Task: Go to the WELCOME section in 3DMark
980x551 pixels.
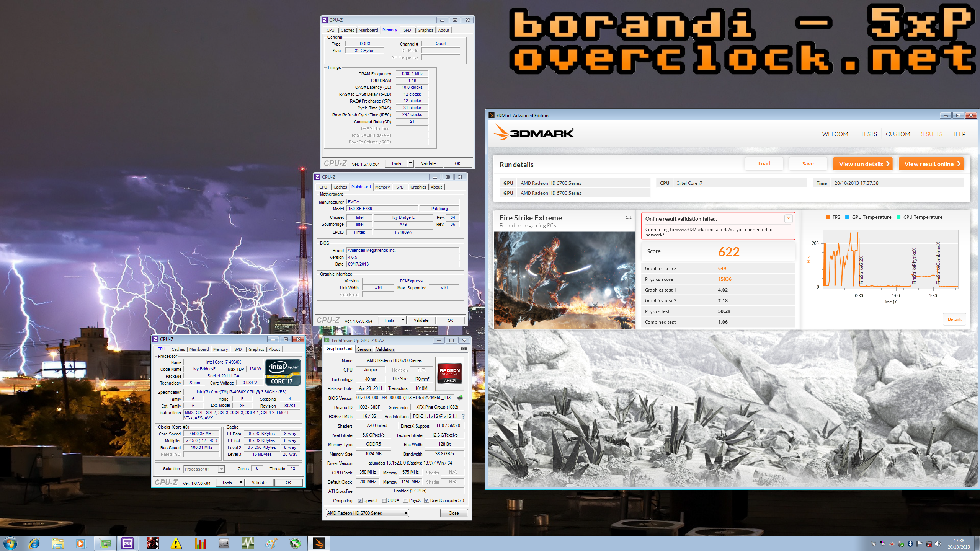Action: pos(837,134)
